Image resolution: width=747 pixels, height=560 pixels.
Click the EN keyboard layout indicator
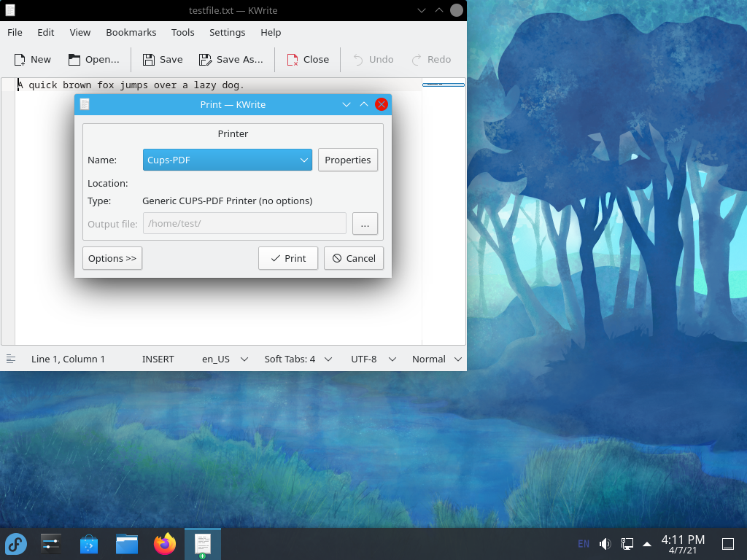click(584, 544)
